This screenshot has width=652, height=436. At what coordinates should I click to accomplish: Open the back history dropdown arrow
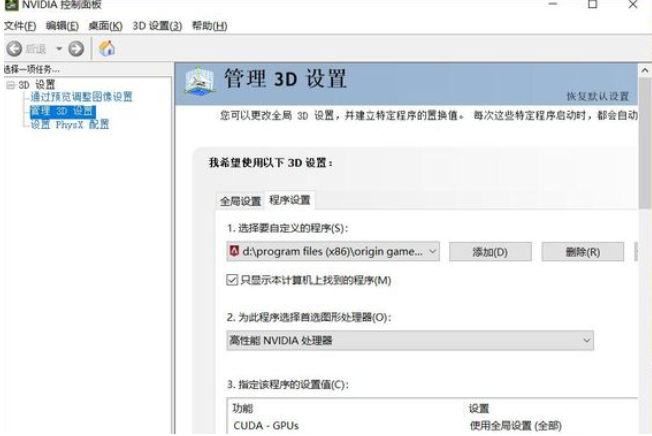point(59,49)
